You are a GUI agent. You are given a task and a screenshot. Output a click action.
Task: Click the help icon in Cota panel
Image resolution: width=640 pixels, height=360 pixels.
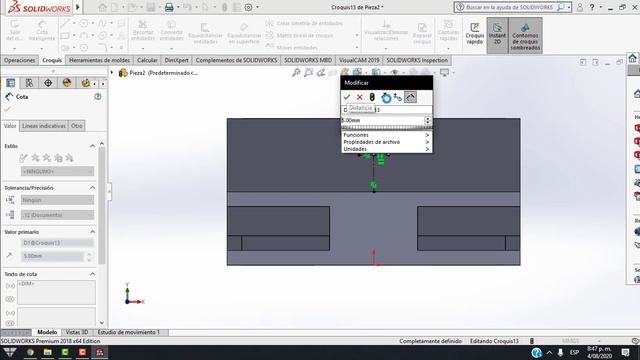(98, 97)
